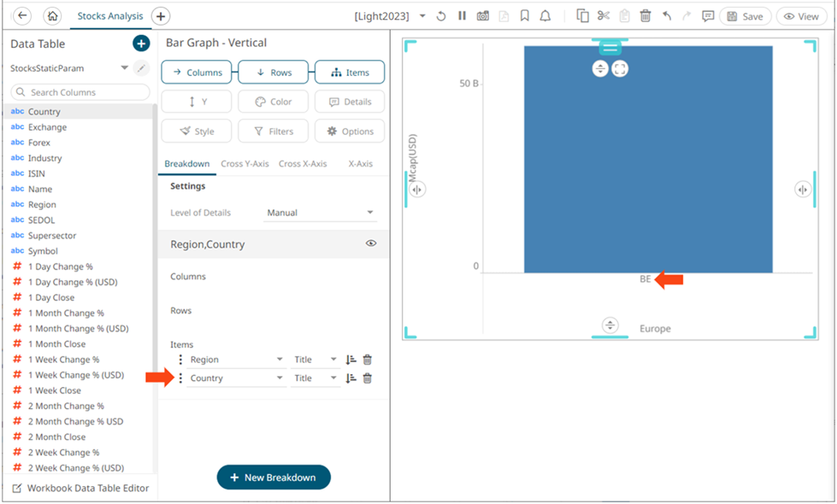Viewport: 837px width, 504px height.
Task: Open the bell notifications icon
Action: click(x=545, y=16)
